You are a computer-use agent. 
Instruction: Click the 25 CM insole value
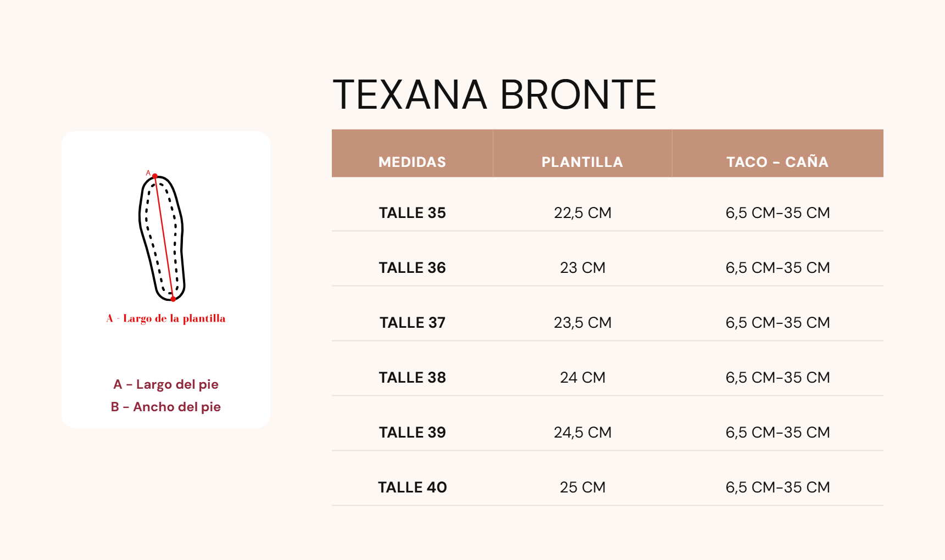coord(582,488)
